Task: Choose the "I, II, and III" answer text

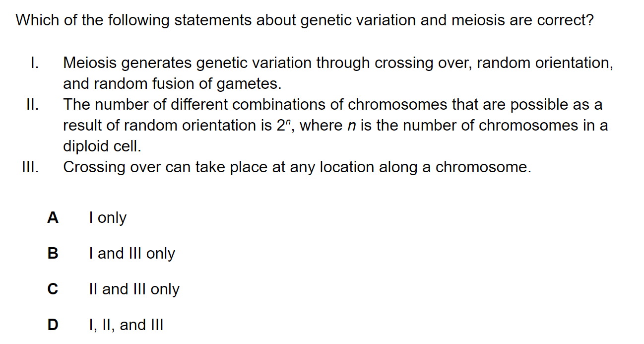Action: pos(126,325)
